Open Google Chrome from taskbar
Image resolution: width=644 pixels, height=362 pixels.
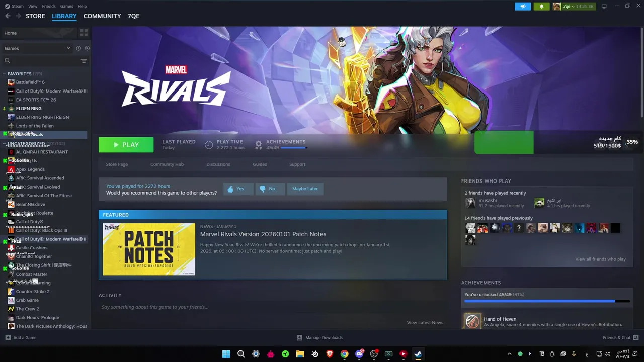pyautogui.click(x=344, y=354)
